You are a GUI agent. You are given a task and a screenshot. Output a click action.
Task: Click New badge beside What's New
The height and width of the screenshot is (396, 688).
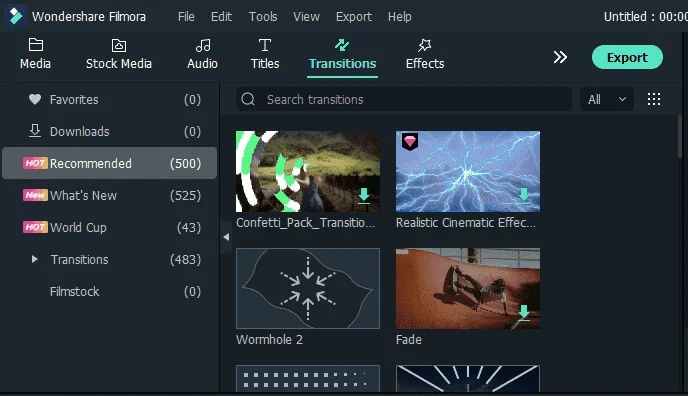click(x=35, y=195)
